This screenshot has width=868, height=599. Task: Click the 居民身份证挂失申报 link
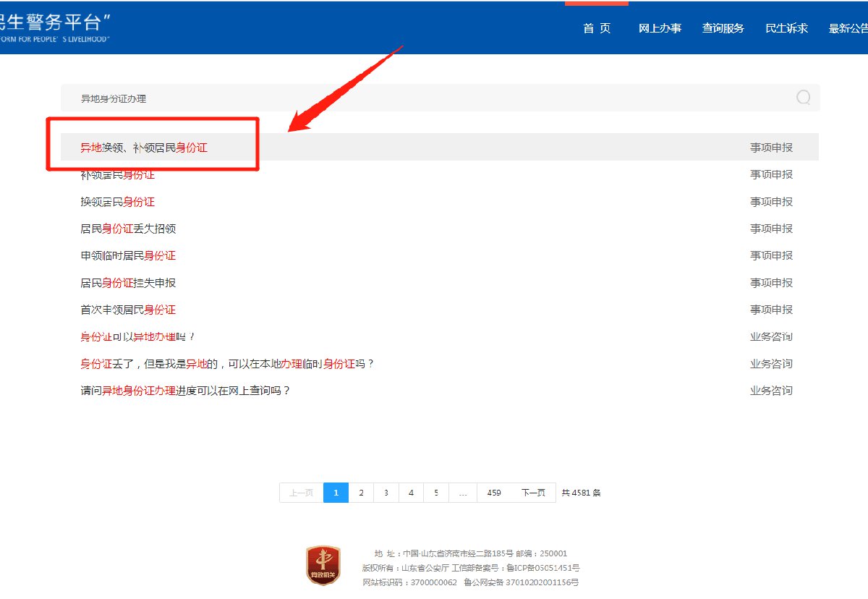[128, 283]
